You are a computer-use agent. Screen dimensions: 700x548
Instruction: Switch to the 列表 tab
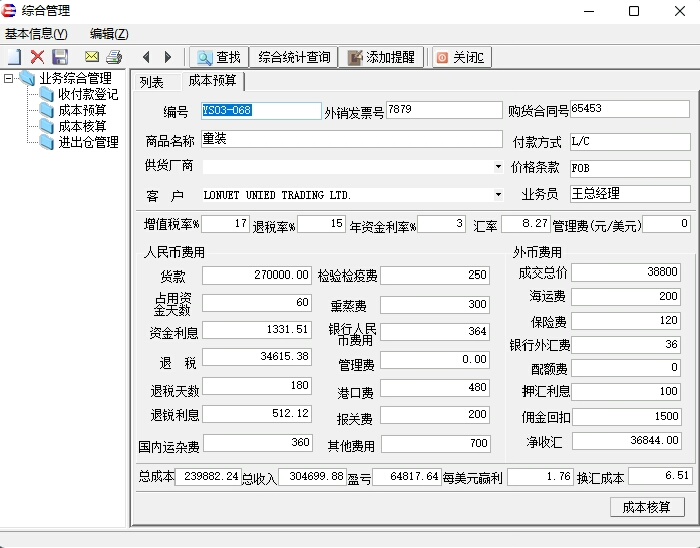(152, 82)
